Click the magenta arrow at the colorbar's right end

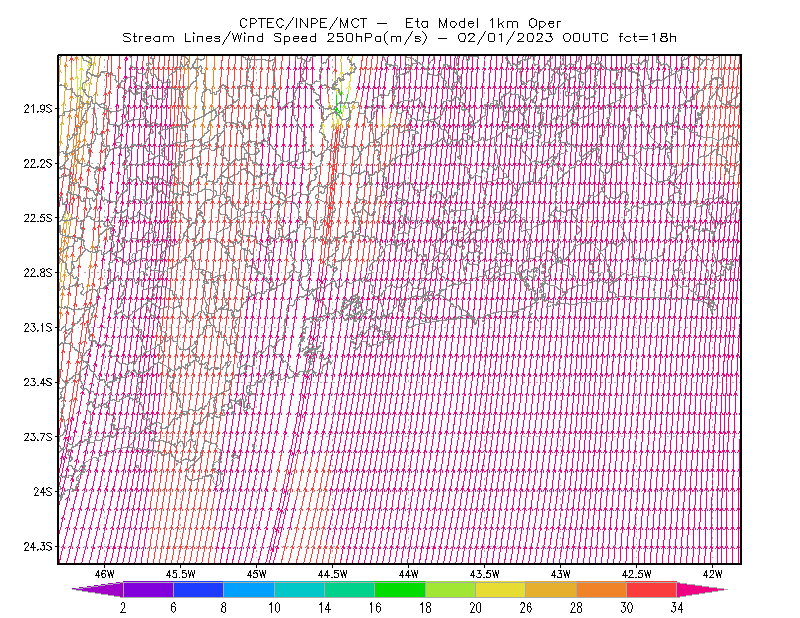click(702, 589)
